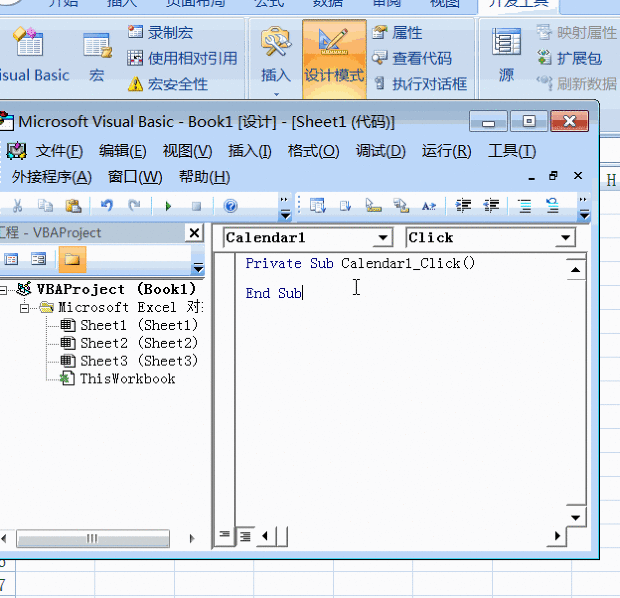Toggle Use Relative References (使用相对引用)
Image resolution: width=620 pixels, height=598 pixels.
pos(182,59)
